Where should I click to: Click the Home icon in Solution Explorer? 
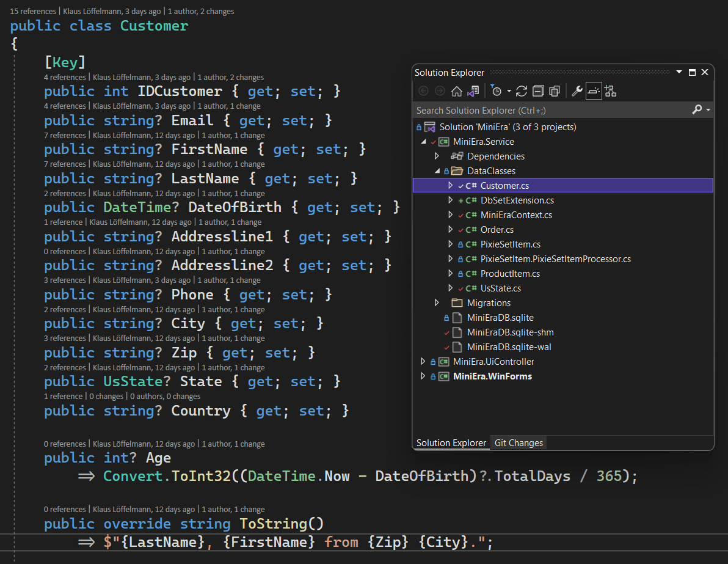click(x=457, y=90)
